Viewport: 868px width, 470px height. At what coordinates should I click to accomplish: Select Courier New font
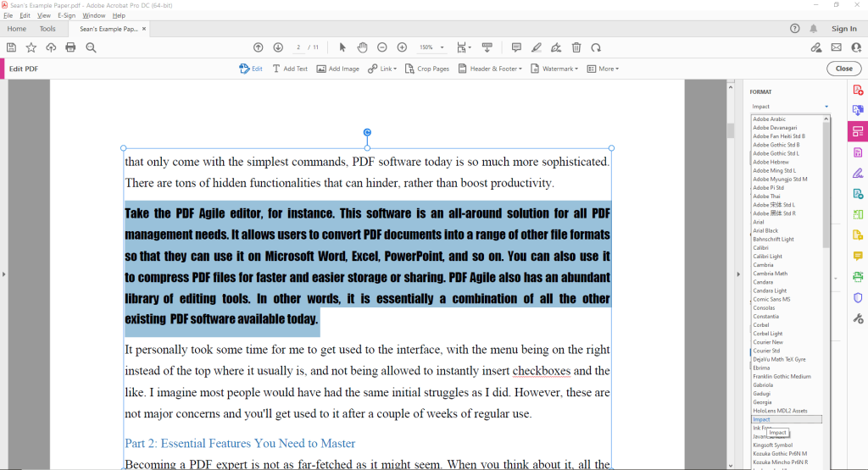pyautogui.click(x=768, y=342)
